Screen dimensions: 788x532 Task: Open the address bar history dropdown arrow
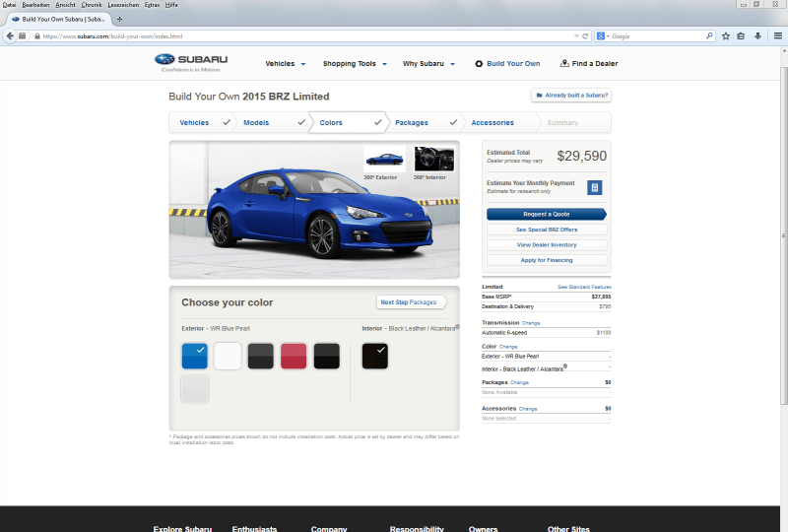(x=576, y=36)
